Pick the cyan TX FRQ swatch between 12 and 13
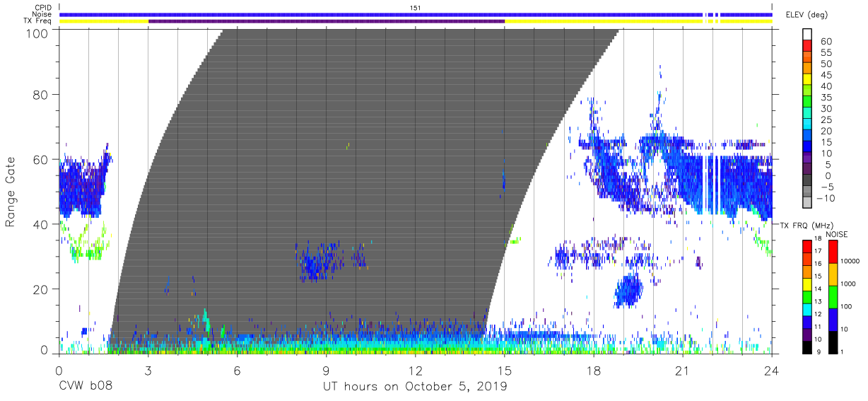The height and width of the screenshot is (401, 868). (x=807, y=309)
